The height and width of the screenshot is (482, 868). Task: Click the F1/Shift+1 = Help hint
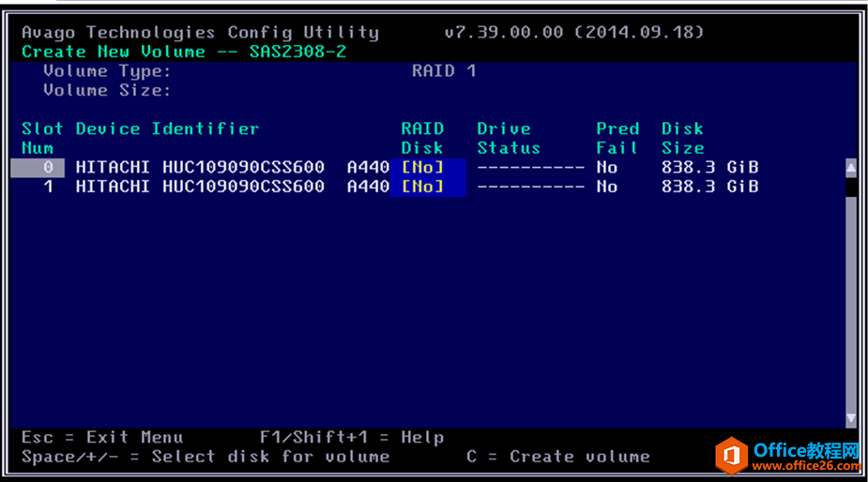coord(352,437)
